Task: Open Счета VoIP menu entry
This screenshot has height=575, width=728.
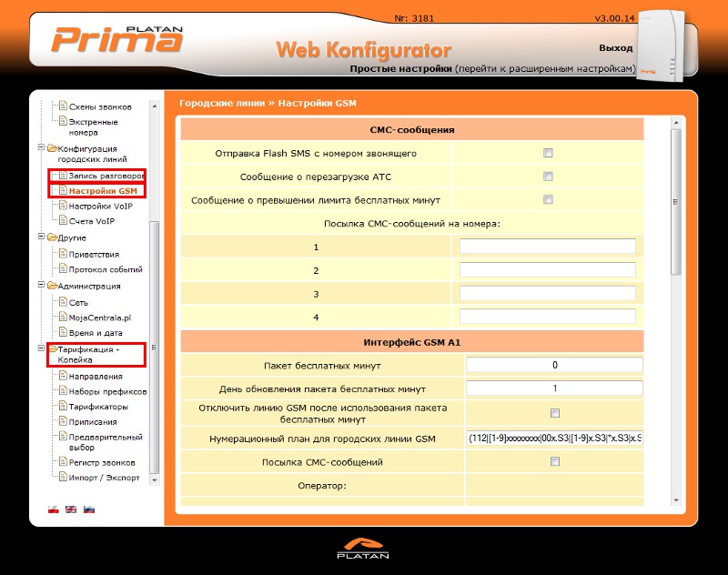Action: [92, 221]
